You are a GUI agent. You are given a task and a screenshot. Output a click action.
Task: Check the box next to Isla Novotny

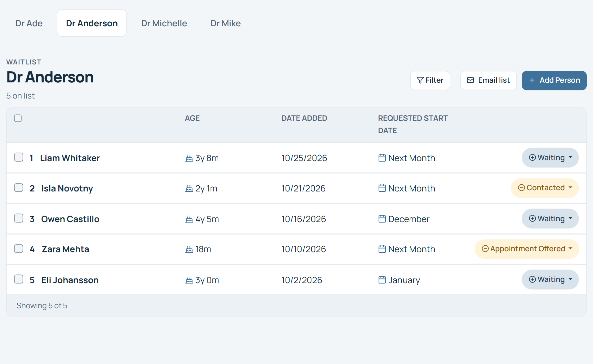19,187
